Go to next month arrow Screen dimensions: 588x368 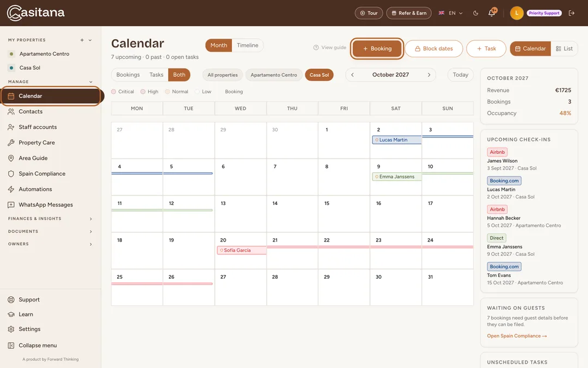(x=429, y=75)
